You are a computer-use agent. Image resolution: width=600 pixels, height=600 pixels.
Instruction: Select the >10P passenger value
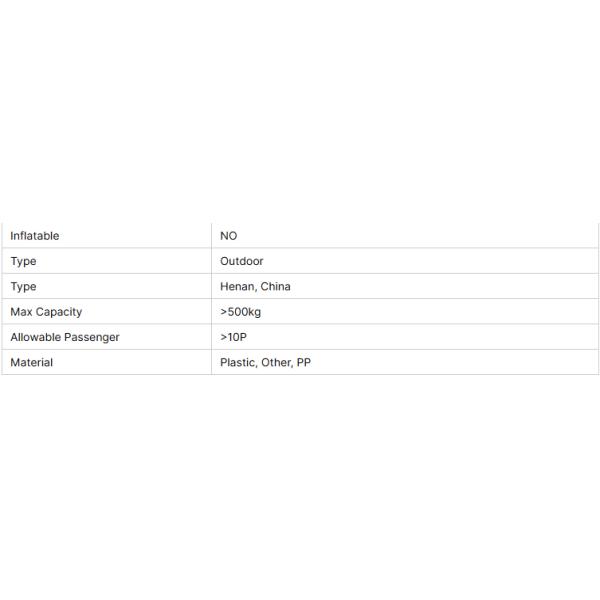click(233, 337)
